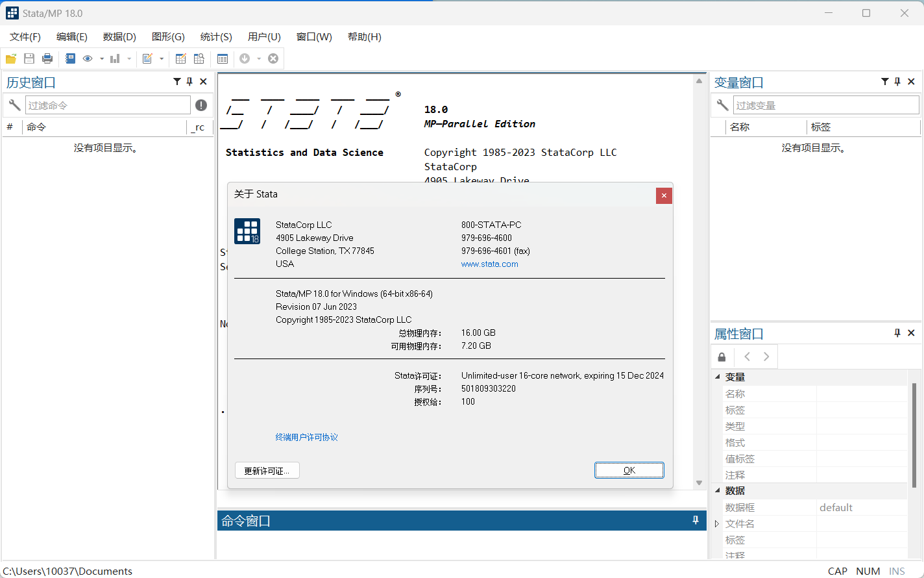This screenshot has width=924, height=578.
Task: Open the Do-file Editor icon
Action: [147, 58]
